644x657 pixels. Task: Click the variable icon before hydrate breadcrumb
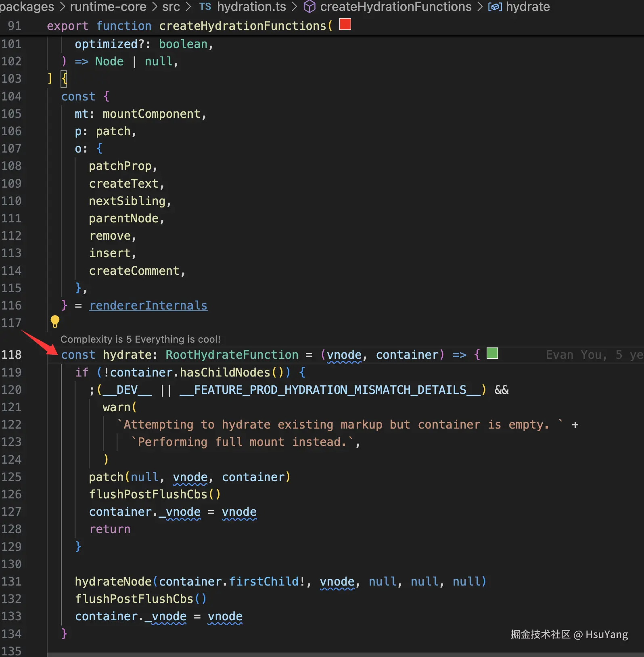click(495, 7)
